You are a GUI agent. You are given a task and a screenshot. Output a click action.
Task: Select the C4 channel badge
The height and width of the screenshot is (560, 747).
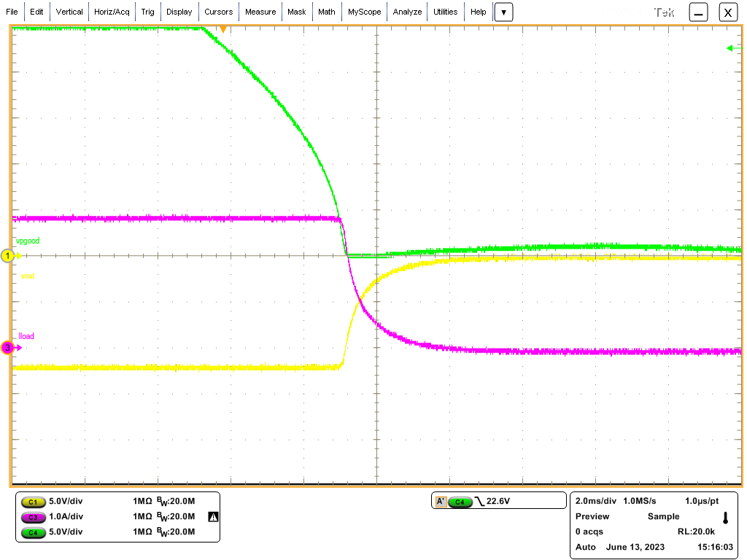[32, 532]
